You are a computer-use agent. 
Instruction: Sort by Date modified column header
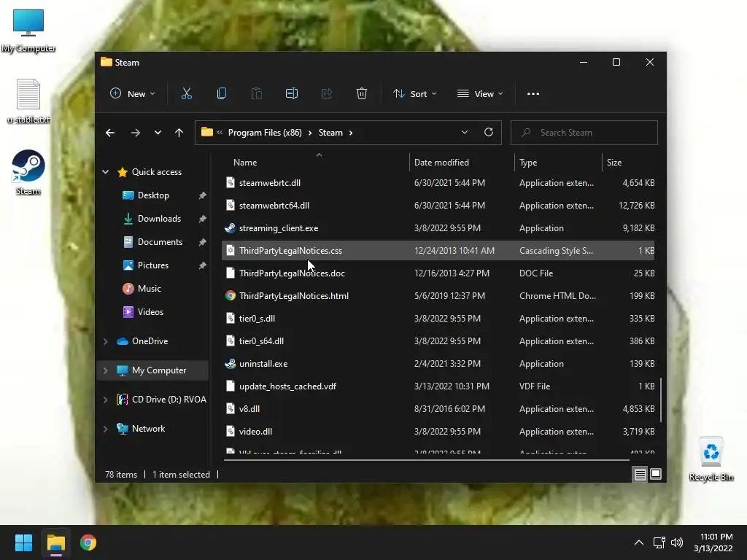[x=462, y=163]
